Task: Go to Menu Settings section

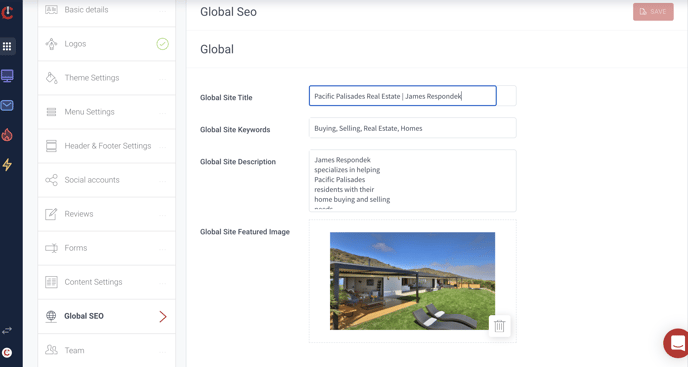Action: [107, 112]
